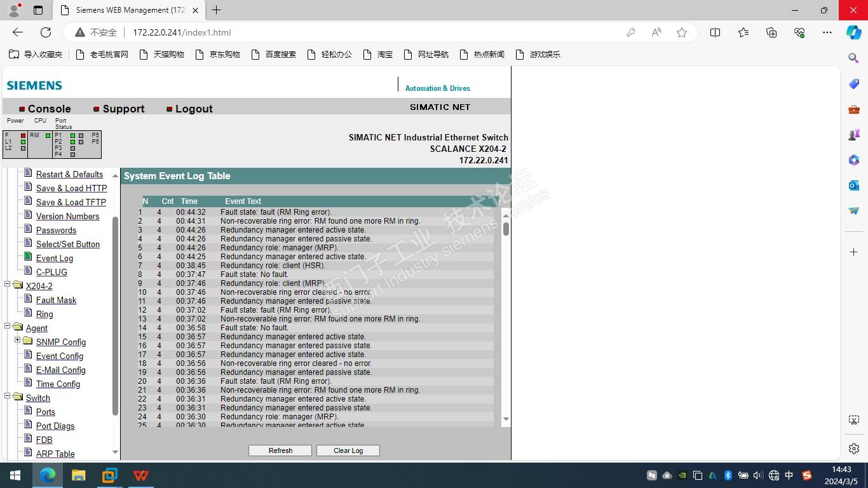
Task: Click the Clear Log button
Action: coord(348,451)
